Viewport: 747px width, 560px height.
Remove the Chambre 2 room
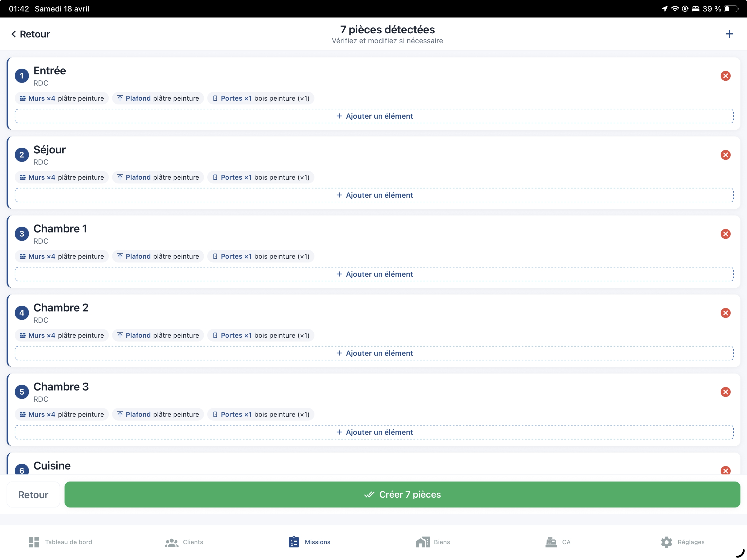pyautogui.click(x=726, y=313)
